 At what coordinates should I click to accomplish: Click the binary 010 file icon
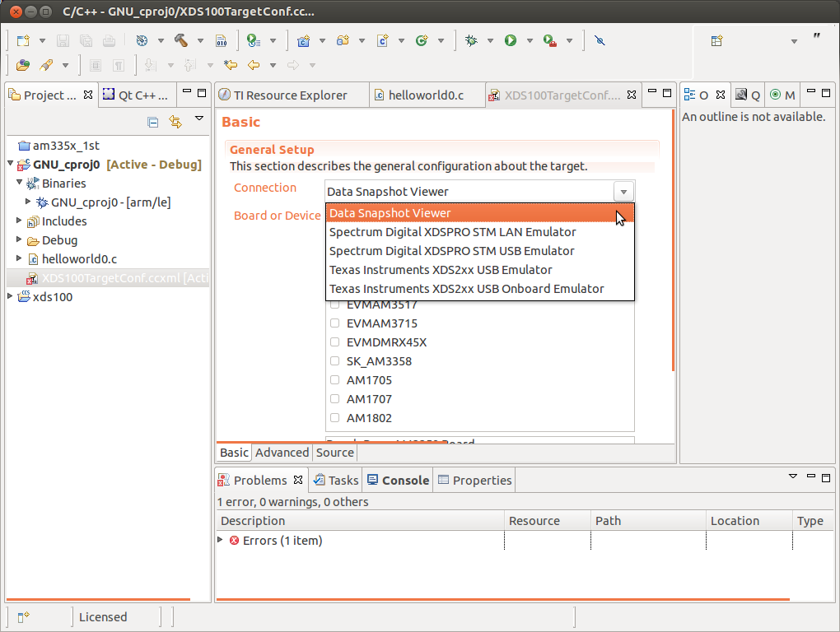(221, 40)
